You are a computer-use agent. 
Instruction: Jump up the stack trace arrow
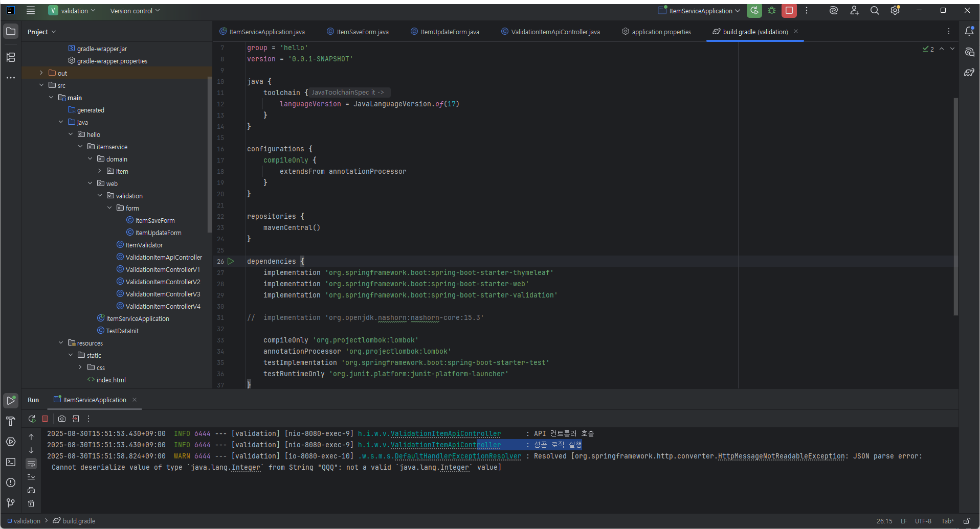pos(31,437)
